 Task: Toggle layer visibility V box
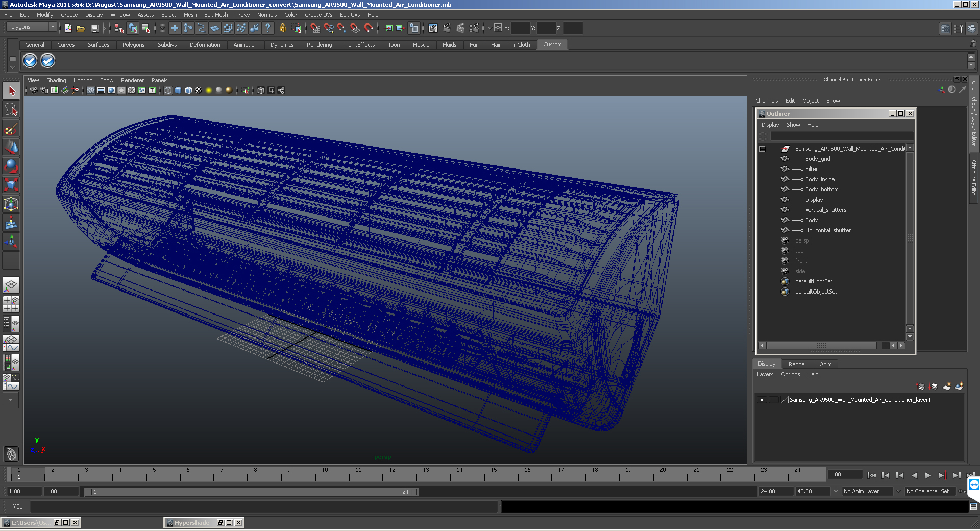click(x=762, y=400)
